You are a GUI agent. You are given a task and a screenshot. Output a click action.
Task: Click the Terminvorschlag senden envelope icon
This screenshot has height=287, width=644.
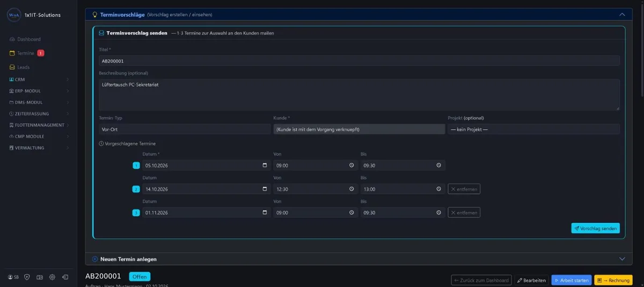coord(101,33)
